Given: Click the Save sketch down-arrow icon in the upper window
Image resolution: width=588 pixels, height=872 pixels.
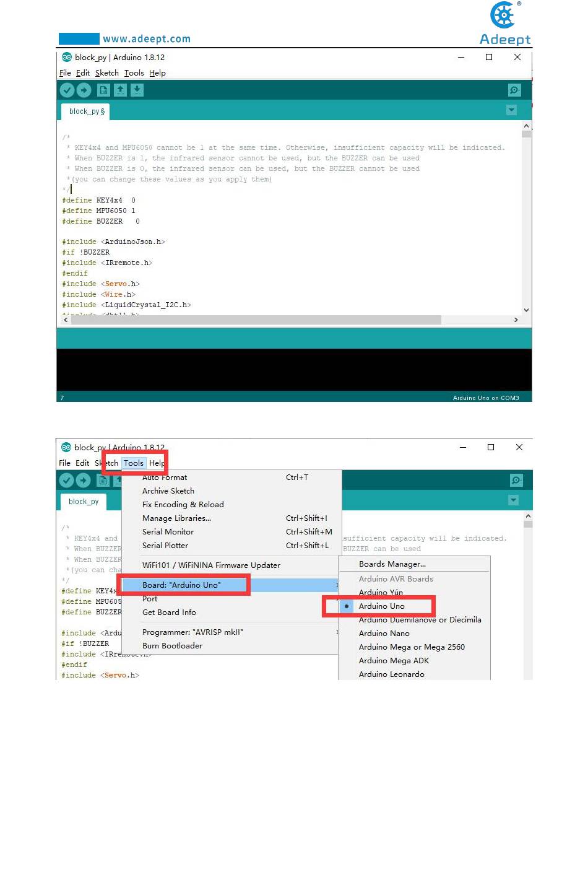Looking at the screenshot, I should tap(137, 90).
